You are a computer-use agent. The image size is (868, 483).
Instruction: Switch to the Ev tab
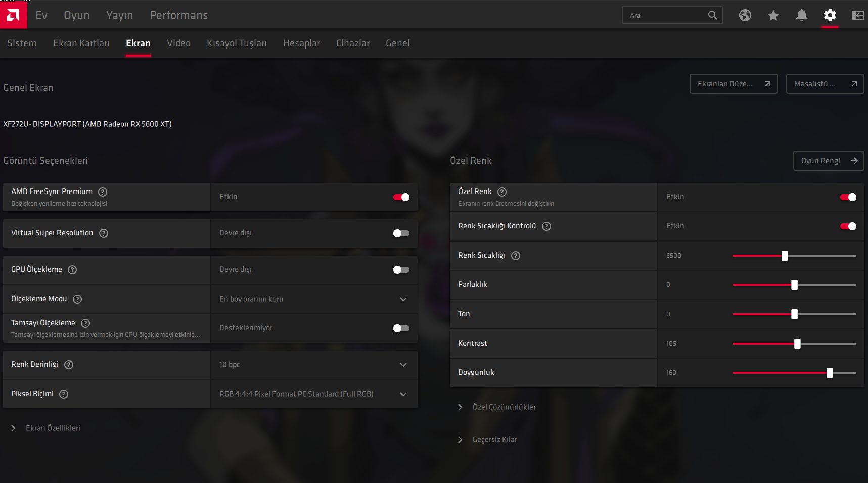coord(41,15)
